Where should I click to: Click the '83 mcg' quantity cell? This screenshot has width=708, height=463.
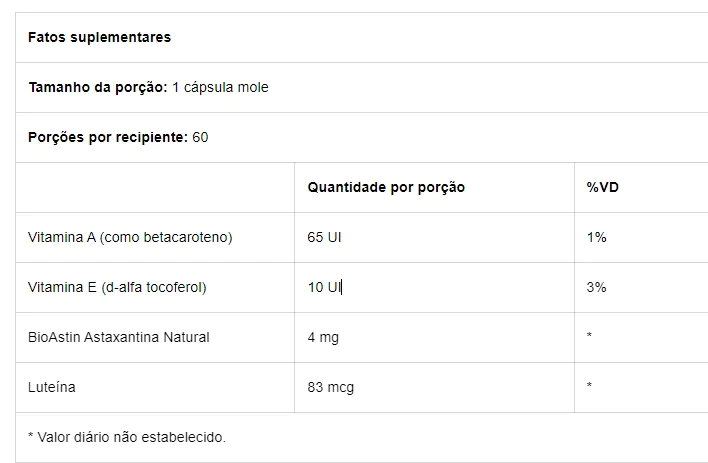coord(330,387)
